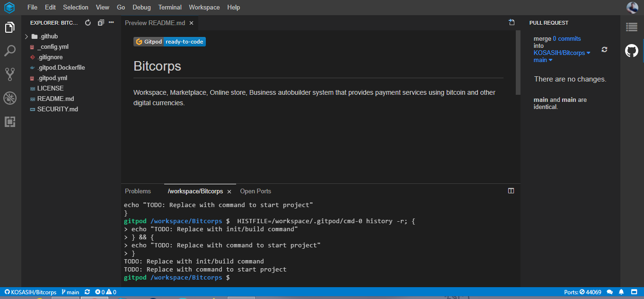Toggle bottom panel icon in status bar
The image size is (644, 299).
tap(634, 292)
